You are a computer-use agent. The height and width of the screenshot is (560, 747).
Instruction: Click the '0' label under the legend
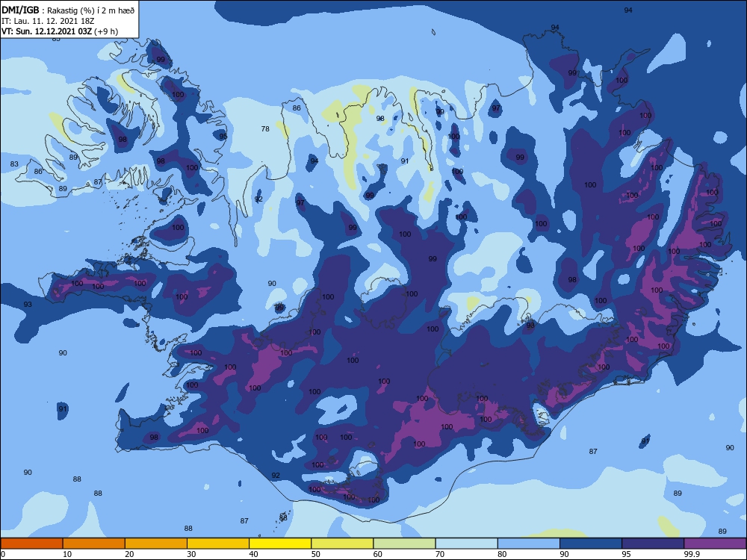tap(2, 554)
